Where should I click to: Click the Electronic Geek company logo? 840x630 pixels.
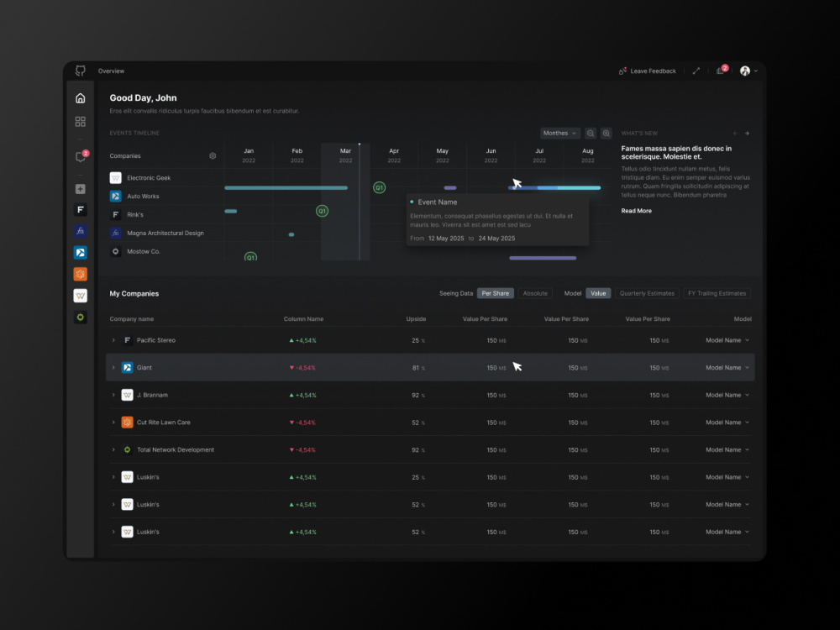[115, 178]
